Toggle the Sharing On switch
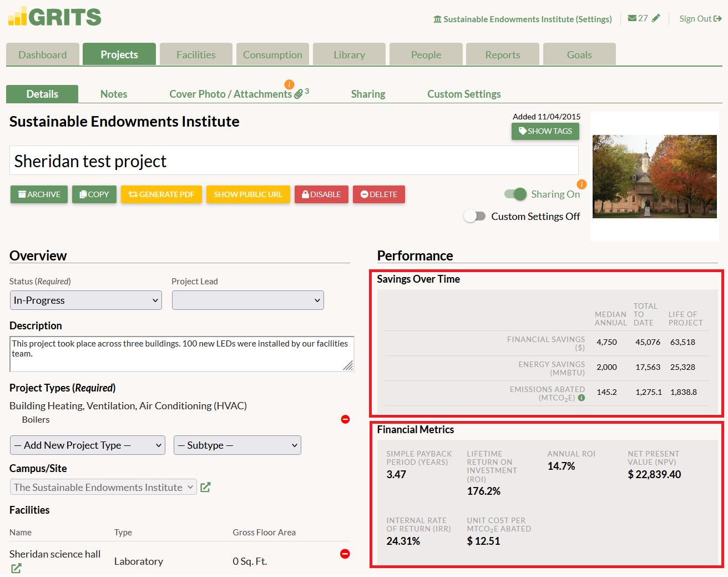The width and height of the screenshot is (728, 577). tap(515, 194)
